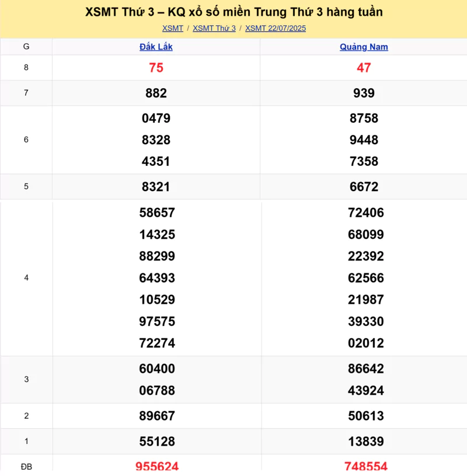This screenshot has height=476, width=467.
Task: Select prize 5 number 6672
Action: 364,187
